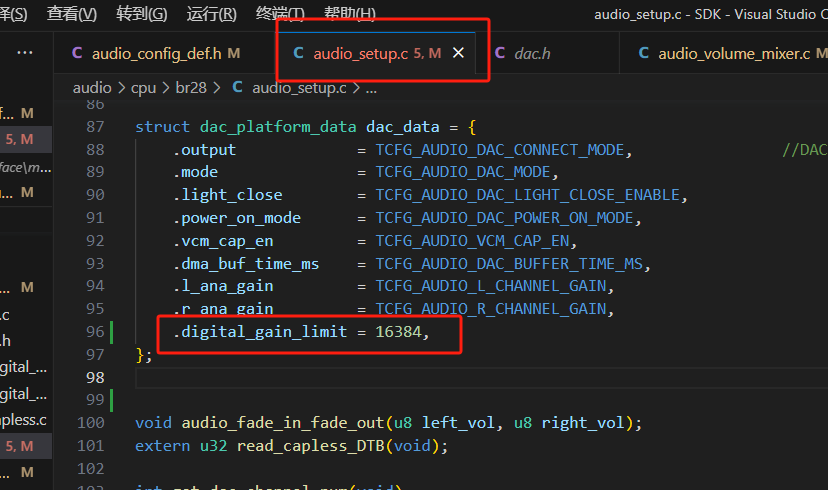The image size is (828, 490).
Task: Click TCFG_AUDIO_DAC_BUFFER_TIME_MS macro
Action: coord(509,264)
